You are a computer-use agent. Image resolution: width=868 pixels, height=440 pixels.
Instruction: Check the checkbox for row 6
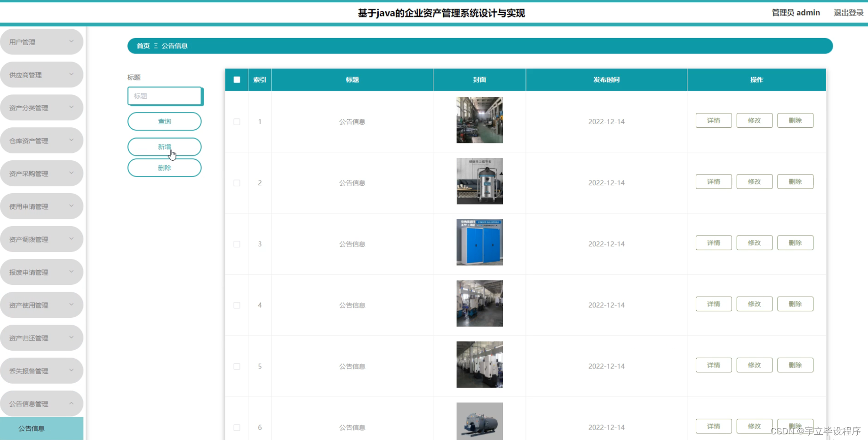point(237,427)
